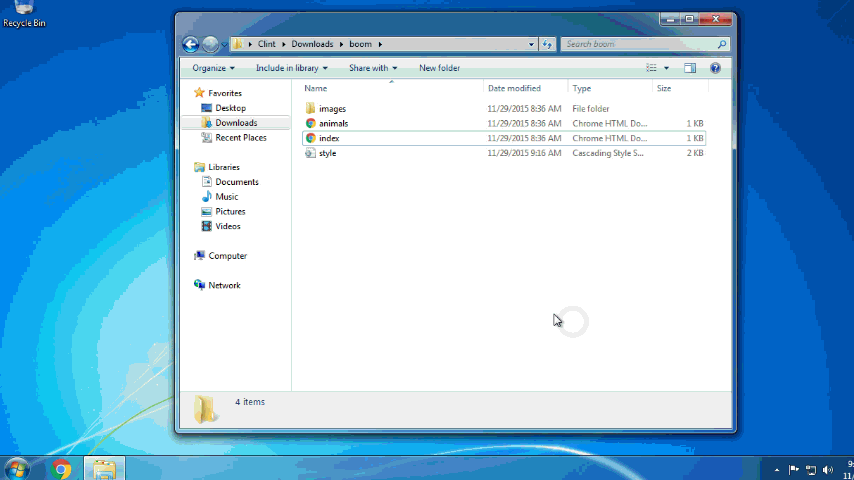Open the recent locations dropdown arrow

click(x=224, y=45)
